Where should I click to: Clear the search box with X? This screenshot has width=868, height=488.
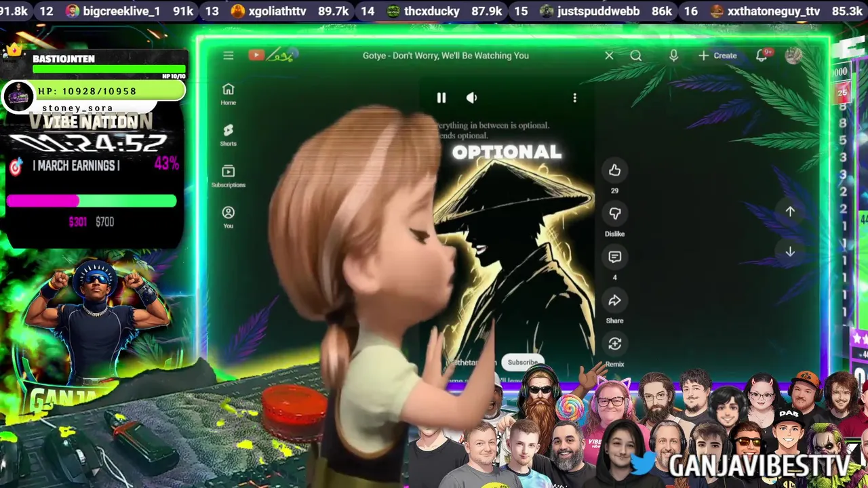(609, 56)
